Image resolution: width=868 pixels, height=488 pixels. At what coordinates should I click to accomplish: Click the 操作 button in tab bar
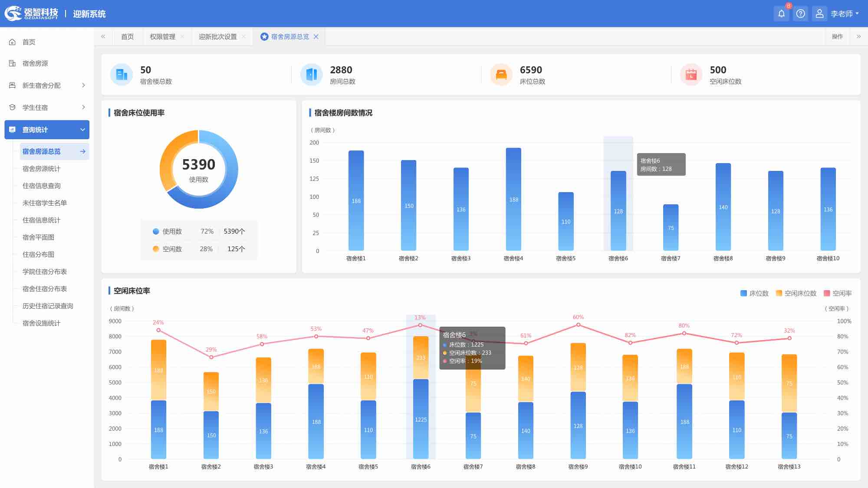pos(837,36)
